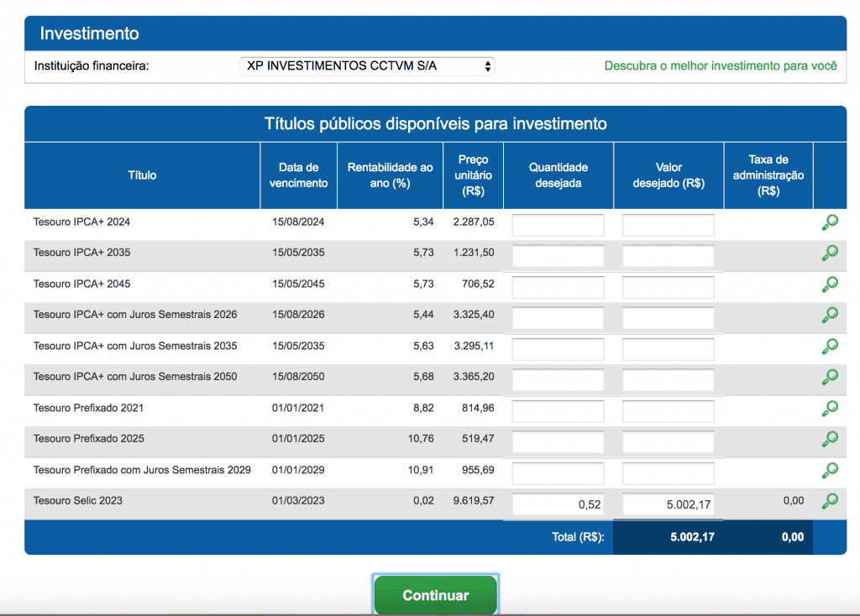Click unit price 706,52 cell
Screen dimensions: 860x616
pos(478,284)
